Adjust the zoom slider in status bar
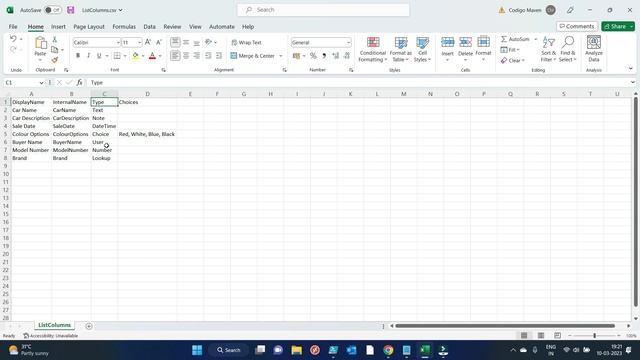Viewport: 640px width, 360px height. pos(594,336)
